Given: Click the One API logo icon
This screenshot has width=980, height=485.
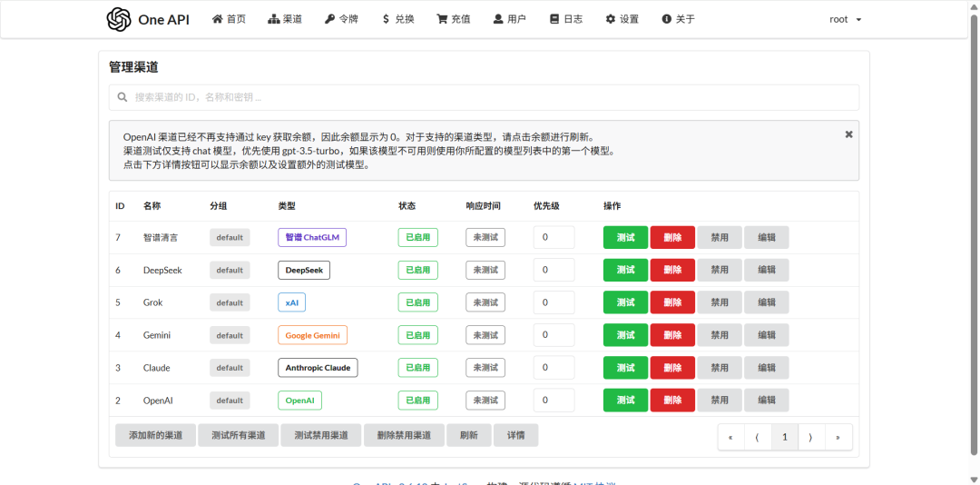Looking at the screenshot, I should point(119,19).
